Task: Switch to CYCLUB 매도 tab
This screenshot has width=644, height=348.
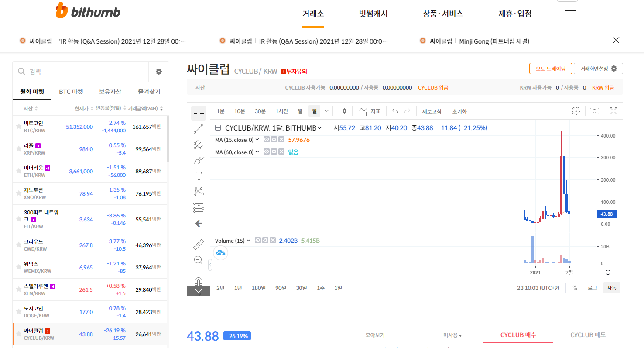Action: [588, 335]
